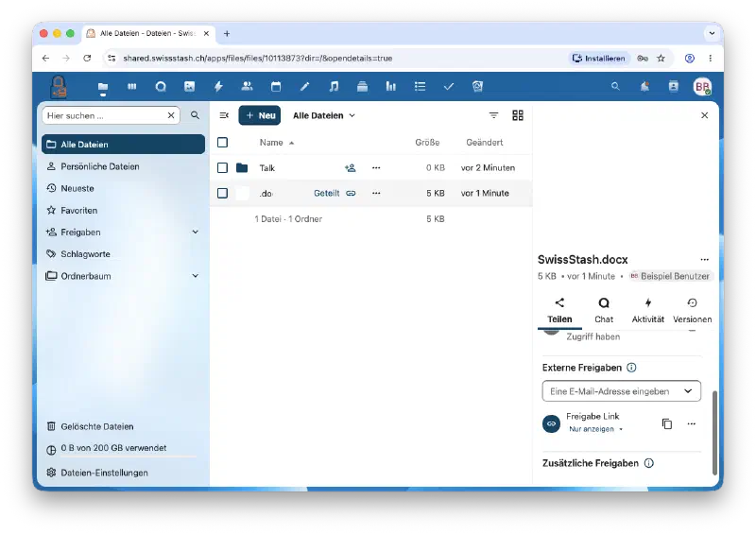Viewport: 756px width, 534px height.
Task: Focus the external share e-mail address field
Action: (x=621, y=391)
